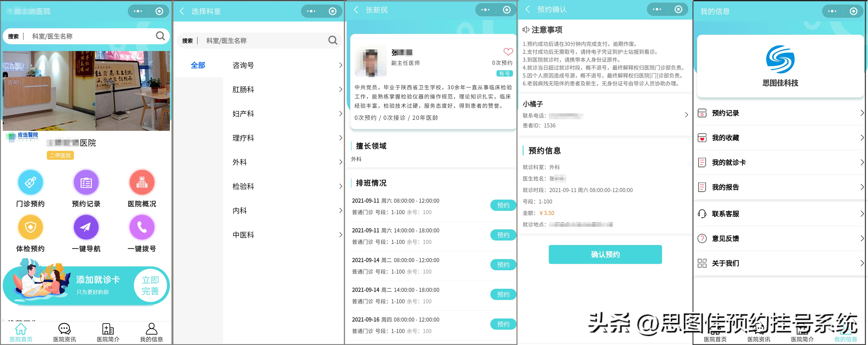Tap 意见反馈 question icon

[702, 238]
